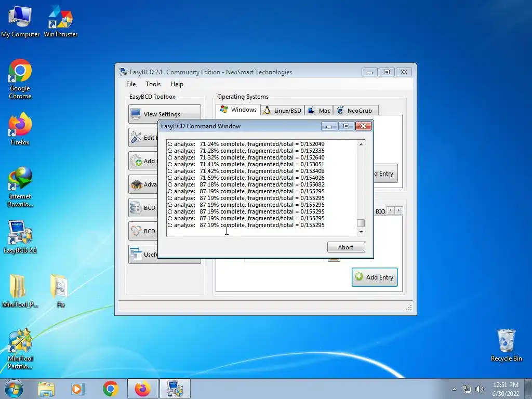Open the Help menu in EasyBCD
This screenshot has height=399, width=532.
[x=177, y=84]
